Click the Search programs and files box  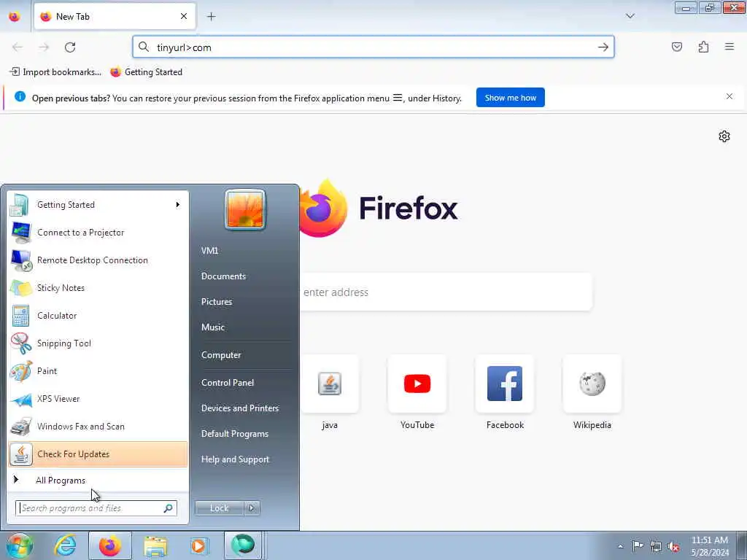96,508
